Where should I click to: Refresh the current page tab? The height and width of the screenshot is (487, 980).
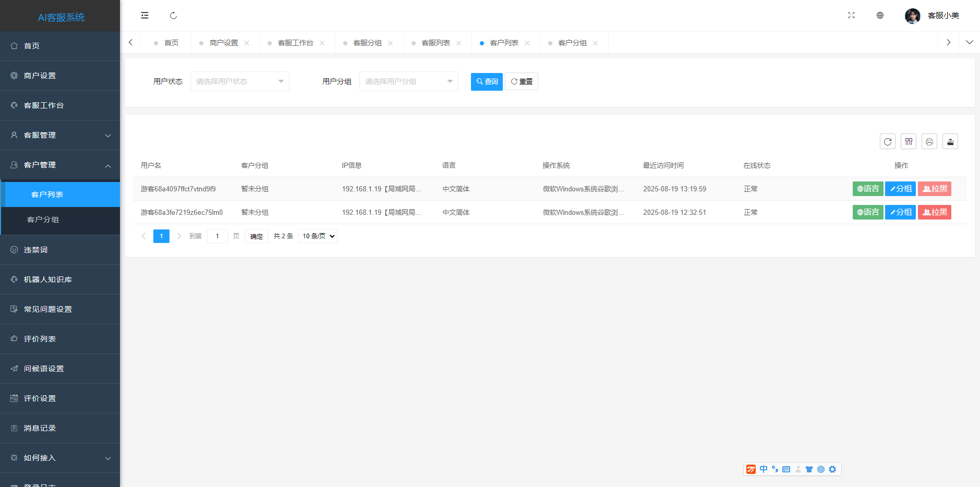pos(173,16)
